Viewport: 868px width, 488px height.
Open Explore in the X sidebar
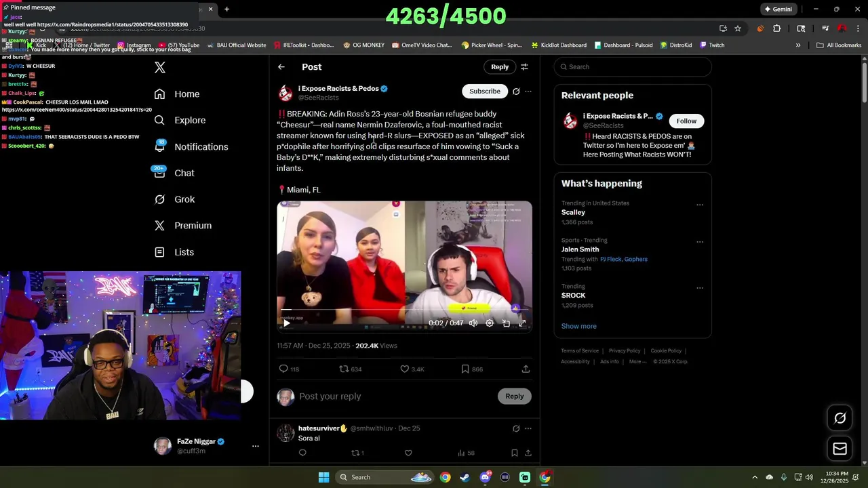click(180, 120)
